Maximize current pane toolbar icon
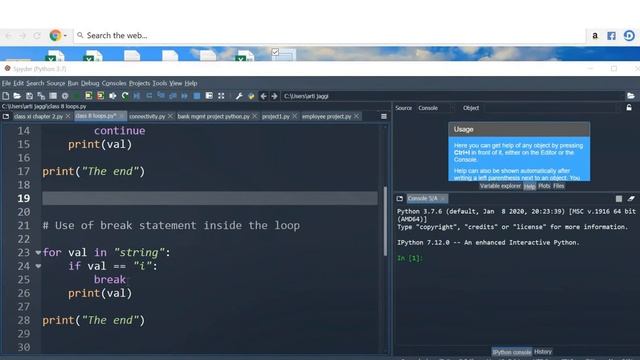The width and height of the screenshot is (640, 360). coord(209,96)
